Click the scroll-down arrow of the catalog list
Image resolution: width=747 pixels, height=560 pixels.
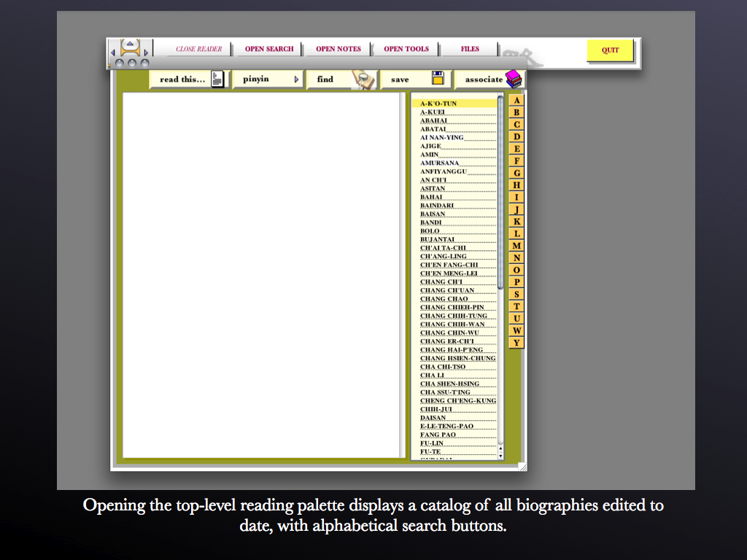pos(500,456)
